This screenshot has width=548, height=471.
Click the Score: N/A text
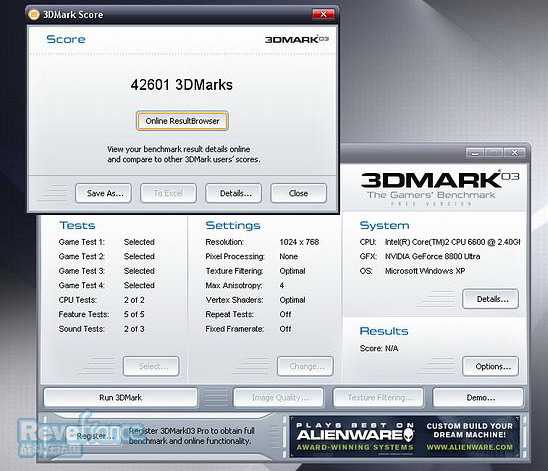pos(379,348)
